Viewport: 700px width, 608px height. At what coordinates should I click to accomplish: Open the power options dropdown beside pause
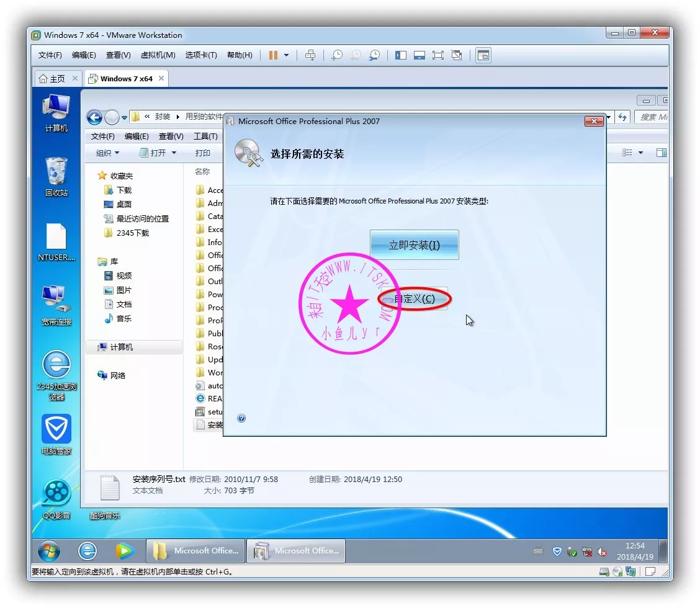(x=286, y=55)
